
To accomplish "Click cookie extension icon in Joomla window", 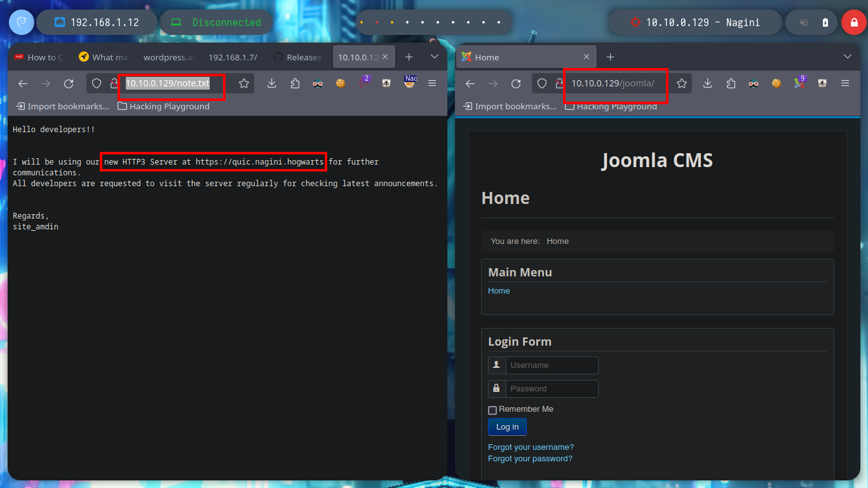I will [x=776, y=83].
